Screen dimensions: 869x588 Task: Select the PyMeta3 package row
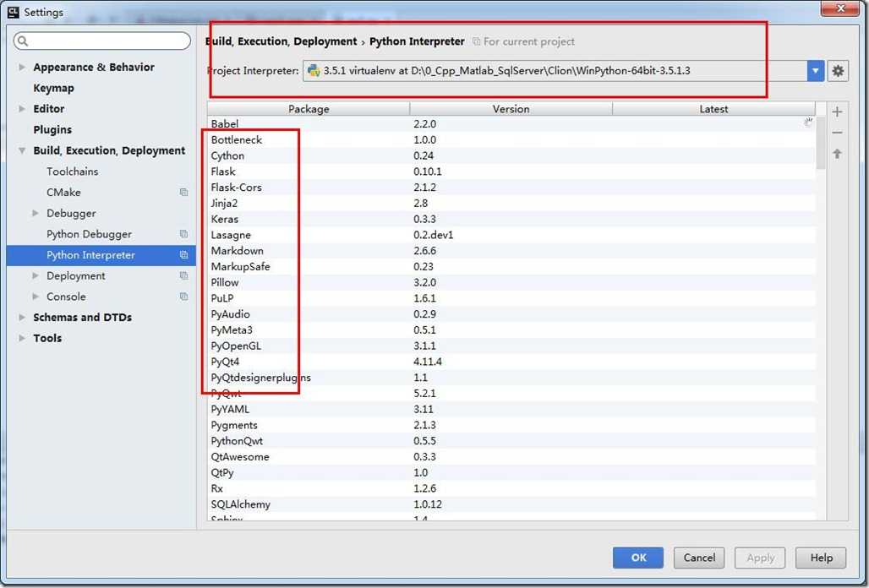point(511,330)
